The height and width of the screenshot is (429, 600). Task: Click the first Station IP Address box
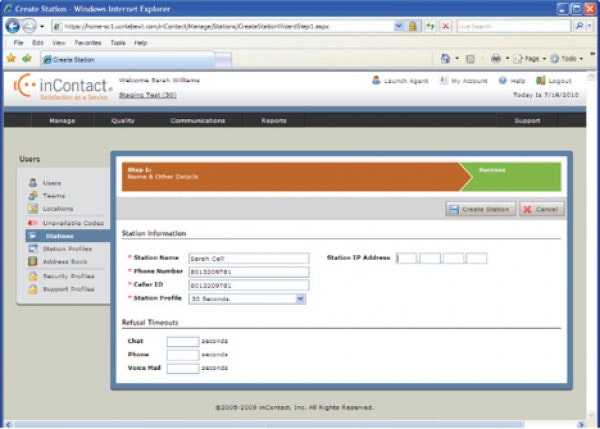point(406,258)
